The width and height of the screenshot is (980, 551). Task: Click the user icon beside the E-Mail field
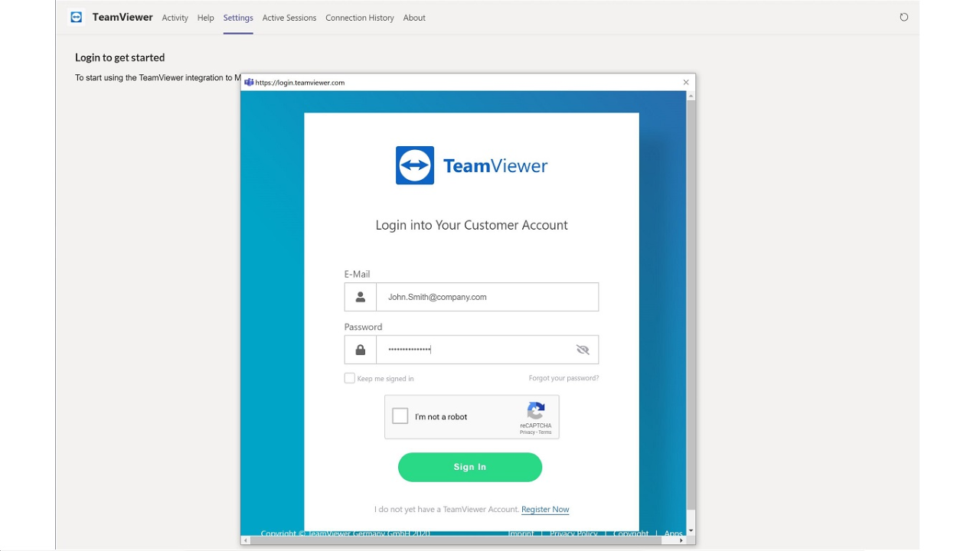(x=361, y=297)
